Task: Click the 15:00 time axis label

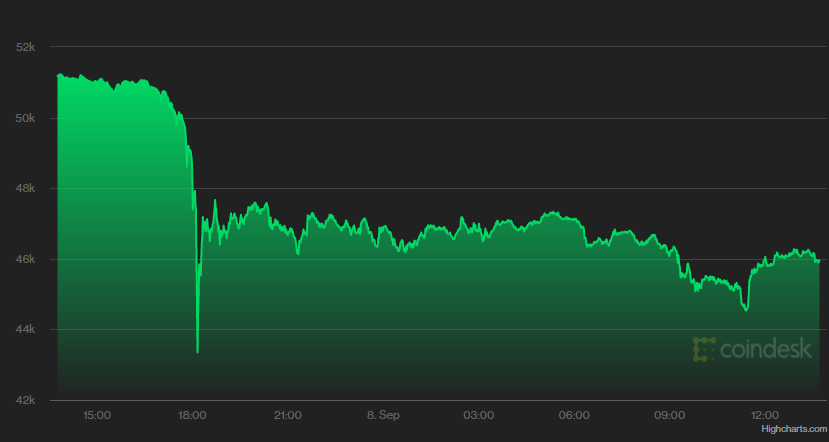Action: point(97,414)
